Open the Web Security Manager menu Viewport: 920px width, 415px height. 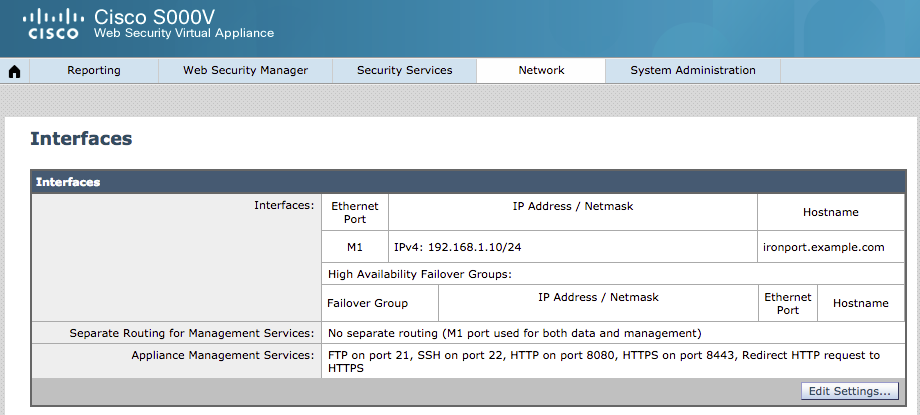(x=245, y=71)
